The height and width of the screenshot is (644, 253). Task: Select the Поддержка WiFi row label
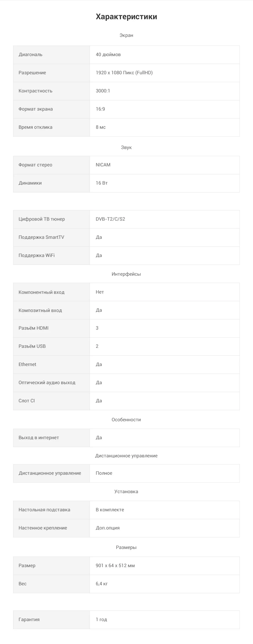click(x=37, y=255)
